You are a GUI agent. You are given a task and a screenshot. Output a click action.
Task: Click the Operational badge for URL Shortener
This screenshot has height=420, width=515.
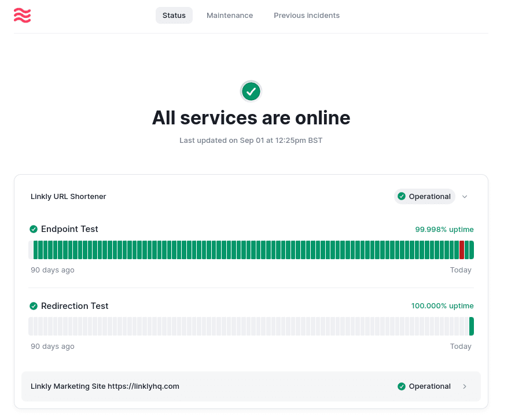[425, 197]
